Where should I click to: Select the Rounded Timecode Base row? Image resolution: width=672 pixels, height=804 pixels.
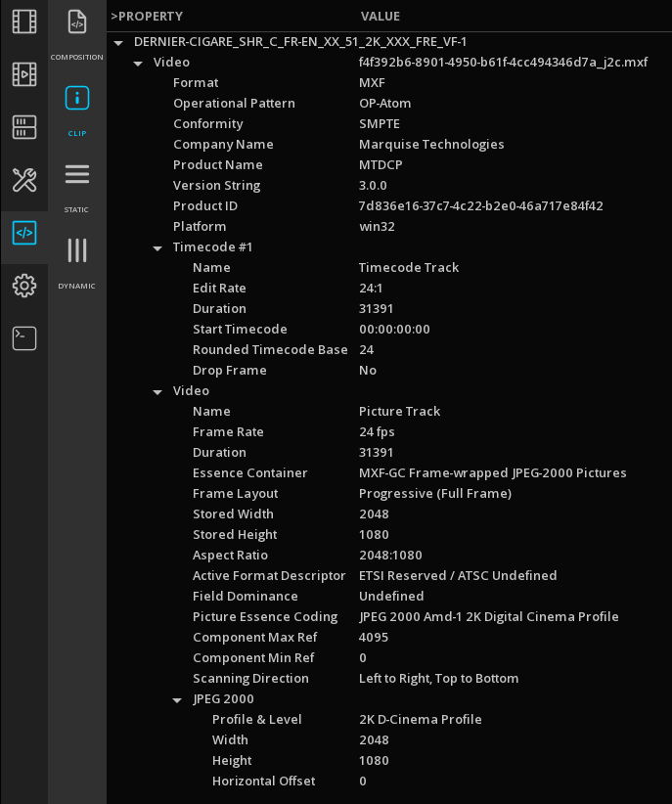[x=389, y=350]
